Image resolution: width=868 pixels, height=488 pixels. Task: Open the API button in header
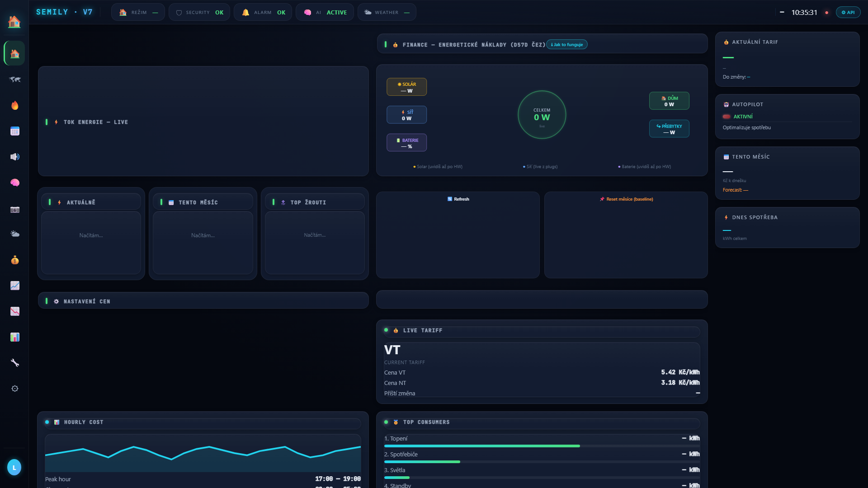point(848,12)
